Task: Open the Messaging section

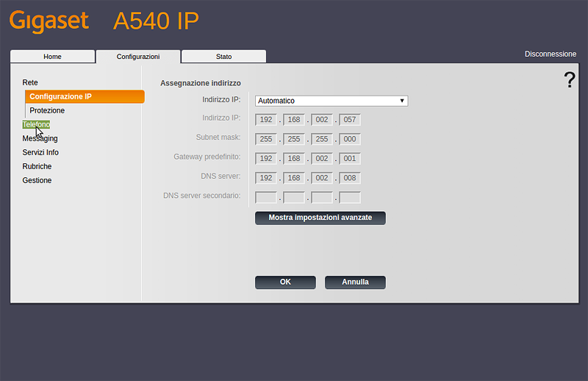Action: pyautogui.click(x=40, y=138)
